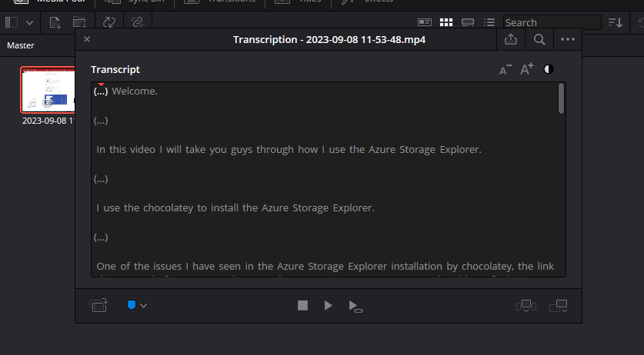The width and height of the screenshot is (644, 355).
Task: Open the media pool sort order menu
Action: tap(616, 22)
